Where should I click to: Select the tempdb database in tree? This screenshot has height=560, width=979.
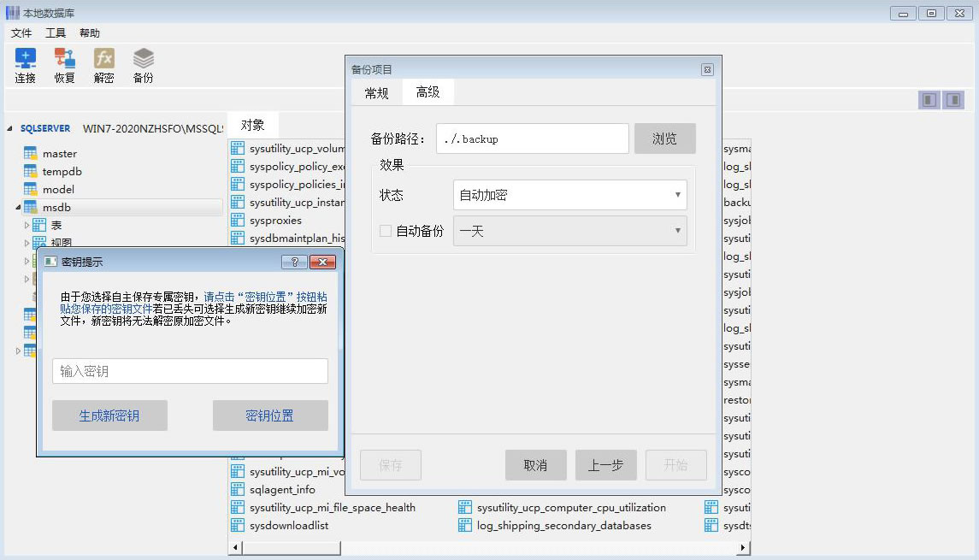62,172
